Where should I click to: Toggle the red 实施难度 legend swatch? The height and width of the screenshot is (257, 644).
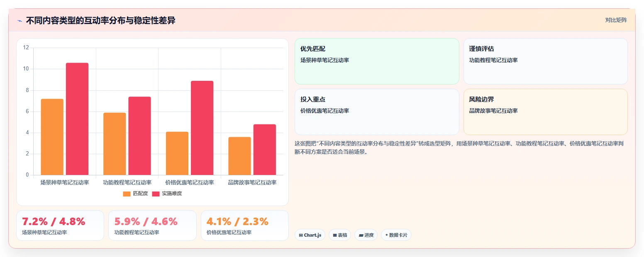point(156,194)
